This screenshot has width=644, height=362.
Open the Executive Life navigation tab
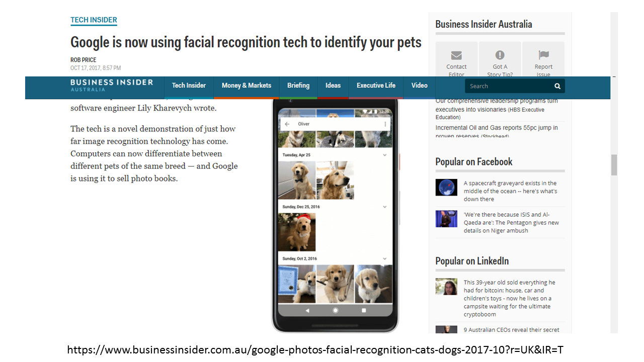click(x=376, y=85)
